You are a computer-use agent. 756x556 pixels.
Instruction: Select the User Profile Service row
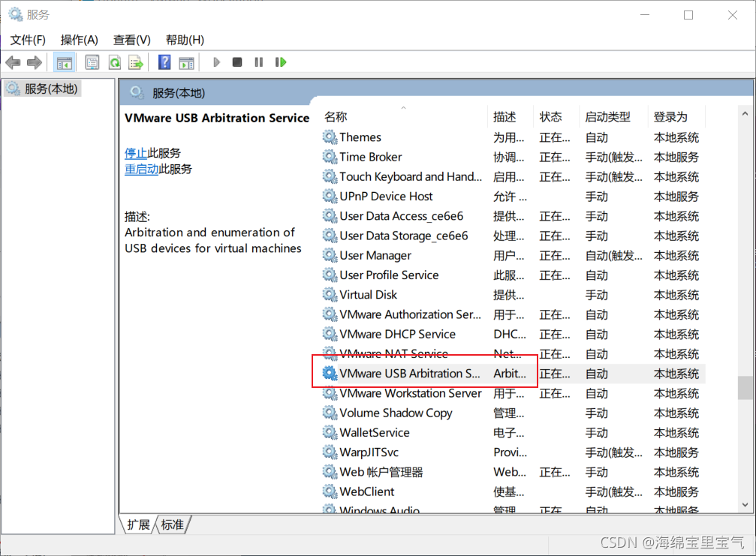coord(513,275)
